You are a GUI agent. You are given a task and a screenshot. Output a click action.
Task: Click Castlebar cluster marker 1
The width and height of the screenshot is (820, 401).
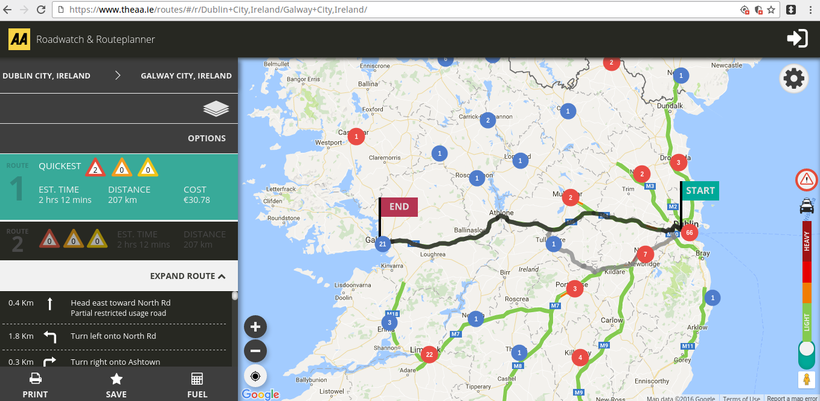[356, 137]
